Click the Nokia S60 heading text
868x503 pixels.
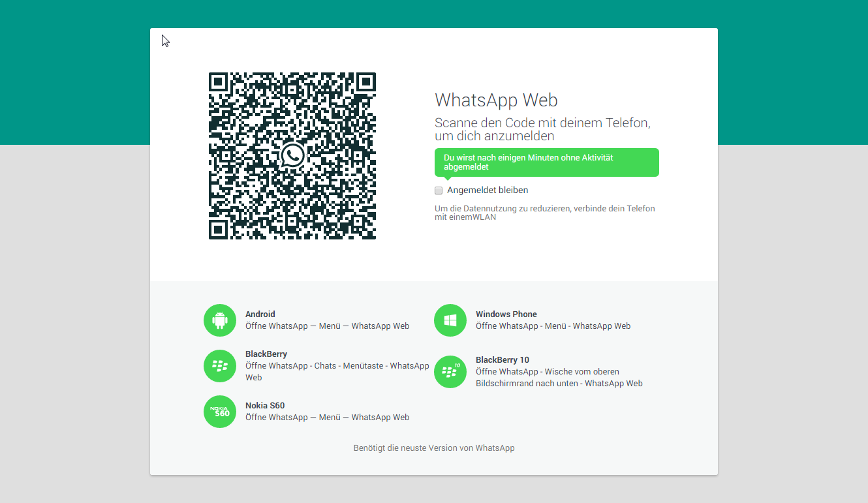coord(265,405)
